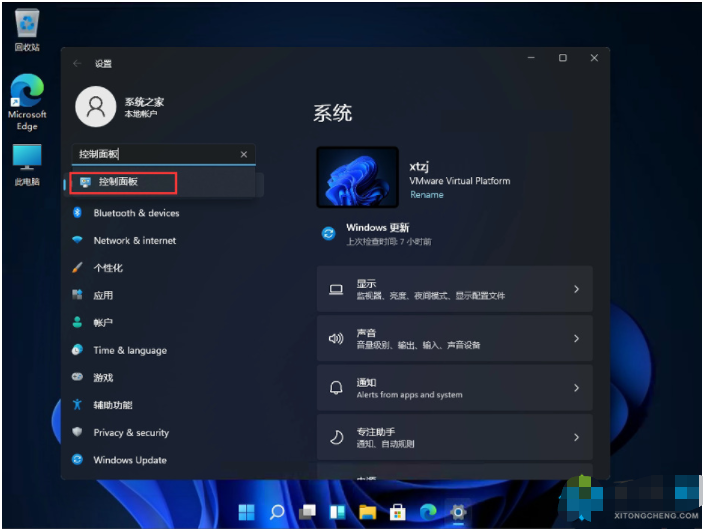Open Privacy & security settings

(x=131, y=433)
